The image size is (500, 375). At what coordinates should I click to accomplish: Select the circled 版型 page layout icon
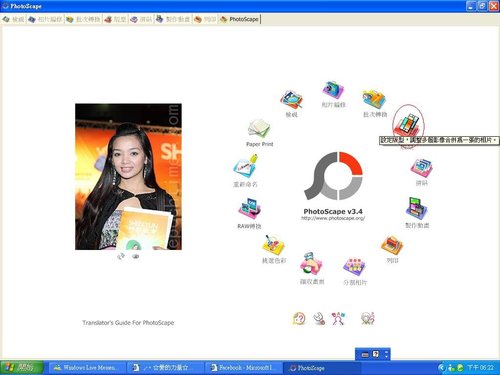pos(408,123)
